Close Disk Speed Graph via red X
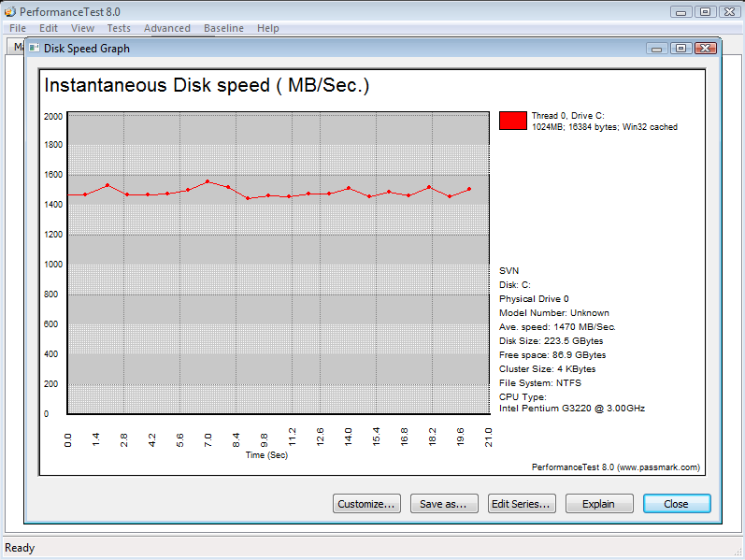This screenshot has width=745, height=560. click(x=705, y=48)
